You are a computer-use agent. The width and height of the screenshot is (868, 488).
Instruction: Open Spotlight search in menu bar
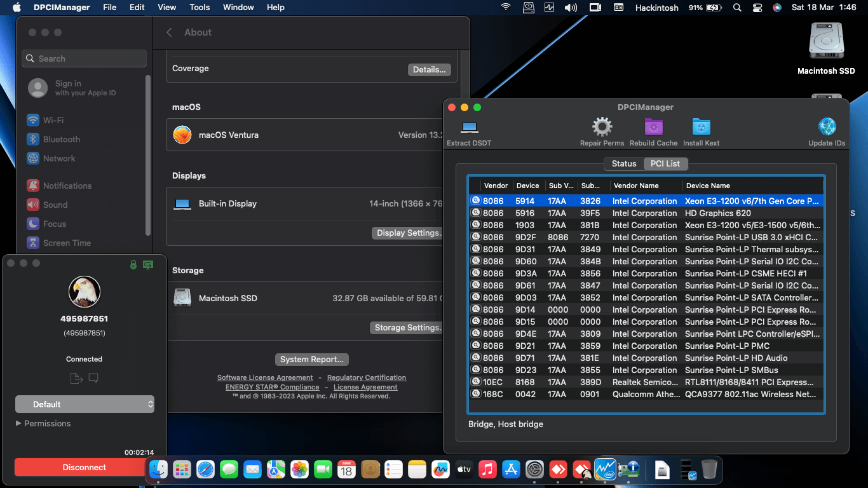point(737,8)
